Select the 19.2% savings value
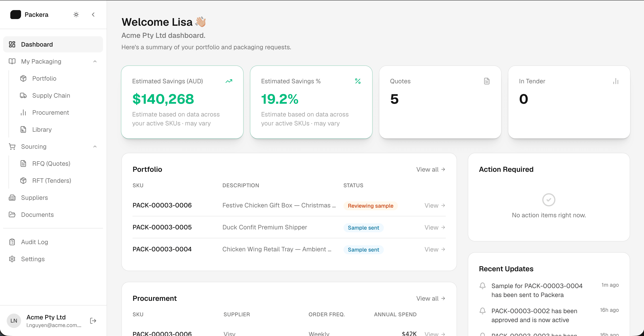 tap(280, 99)
